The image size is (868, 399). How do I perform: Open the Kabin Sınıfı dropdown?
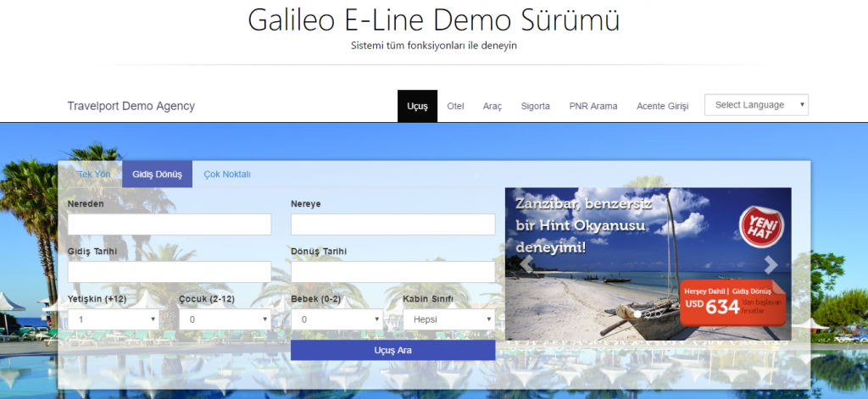coord(449,319)
